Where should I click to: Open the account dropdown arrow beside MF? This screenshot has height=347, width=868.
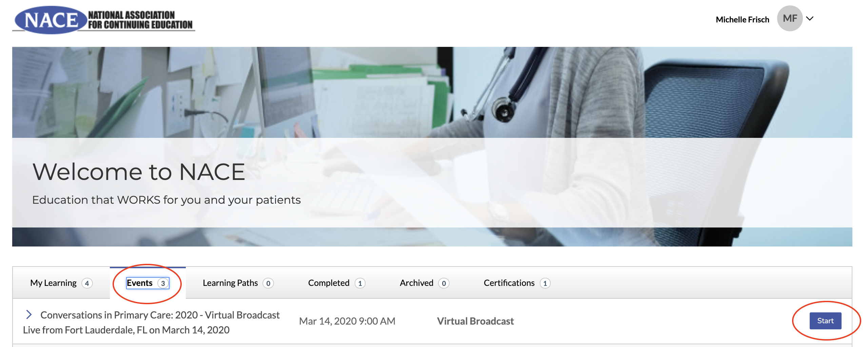(810, 19)
